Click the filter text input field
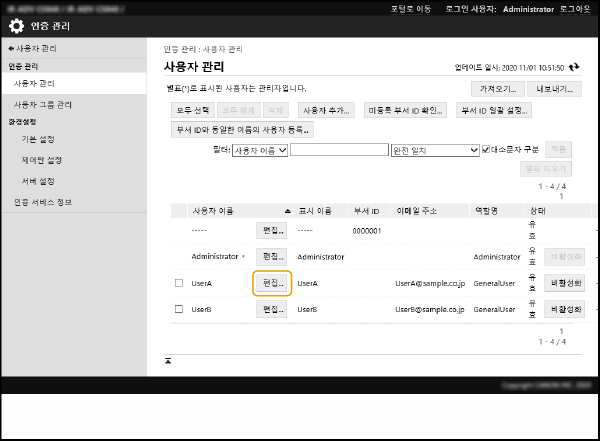600x441 pixels. point(338,150)
